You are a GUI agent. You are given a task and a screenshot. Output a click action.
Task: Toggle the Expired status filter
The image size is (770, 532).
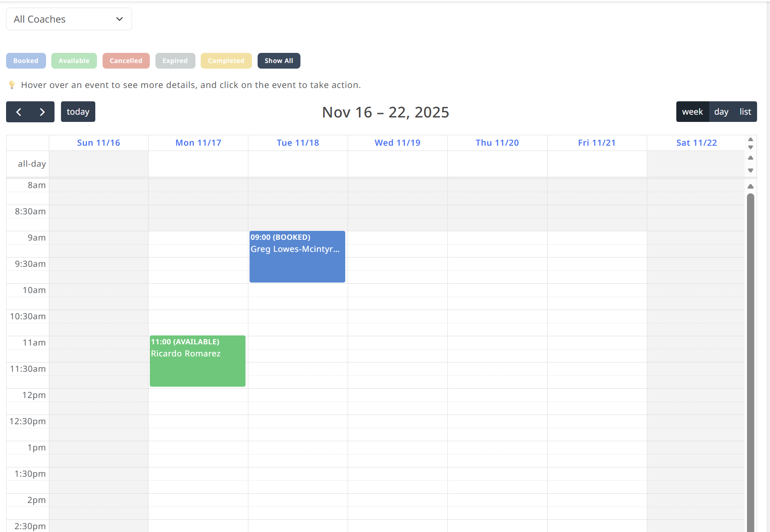tap(175, 61)
